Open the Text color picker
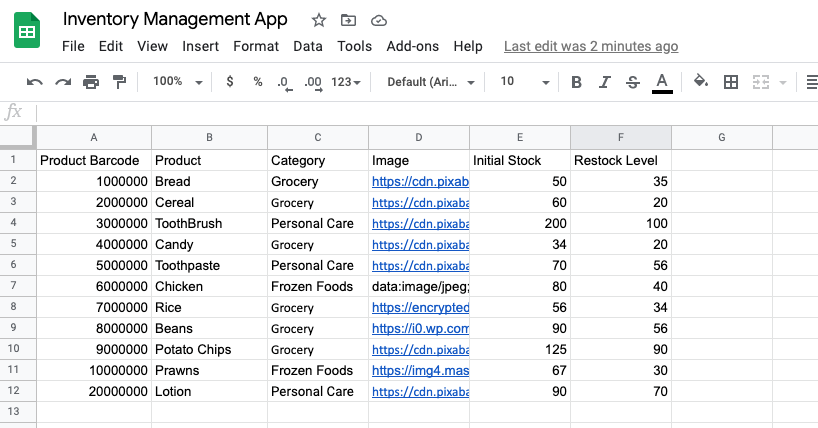This screenshot has height=428, width=818. tap(662, 83)
